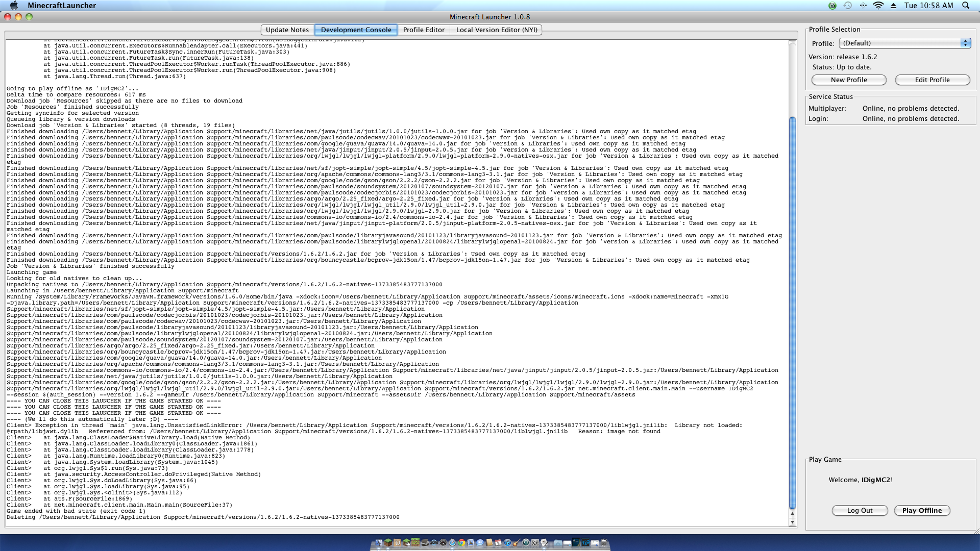Click the Time Machine menu bar icon

tap(848, 5)
